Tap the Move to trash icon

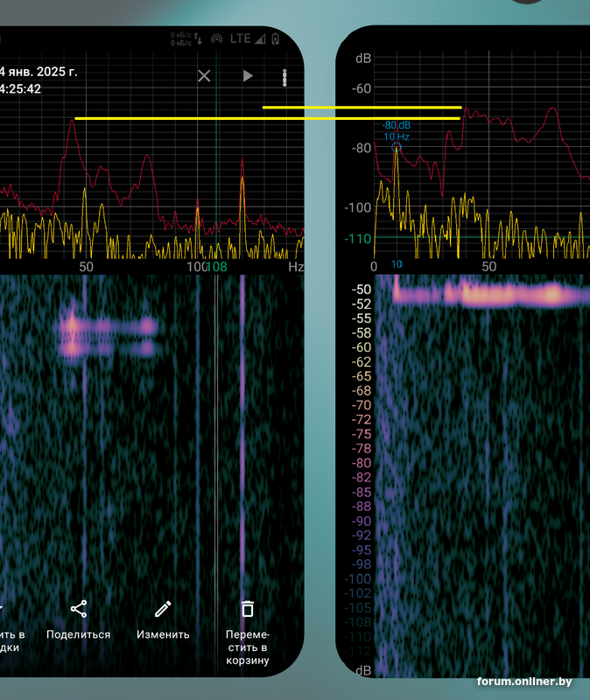click(x=248, y=609)
